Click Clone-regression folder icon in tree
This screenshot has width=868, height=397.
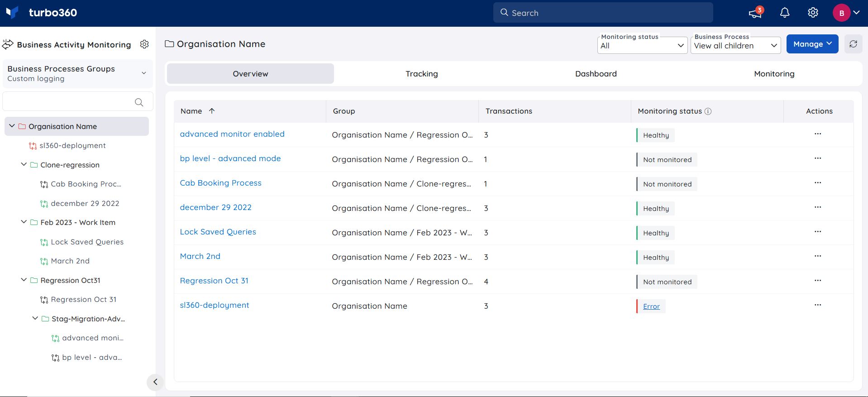coord(34,165)
